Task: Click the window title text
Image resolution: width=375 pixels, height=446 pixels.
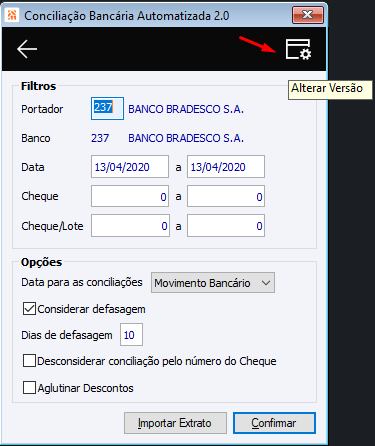Action: click(x=127, y=16)
